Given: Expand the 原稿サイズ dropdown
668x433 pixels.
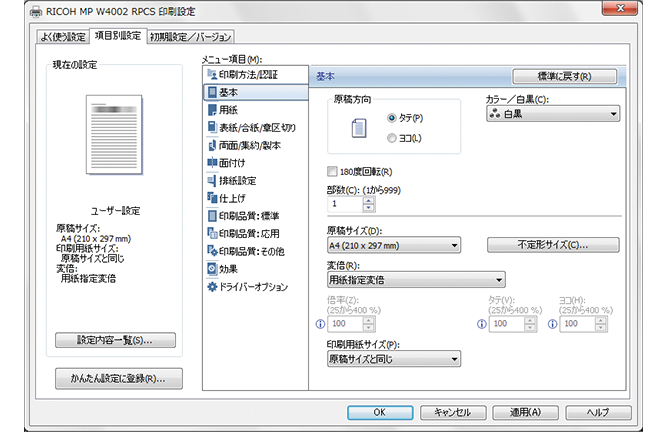Looking at the screenshot, I should coord(393,244).
